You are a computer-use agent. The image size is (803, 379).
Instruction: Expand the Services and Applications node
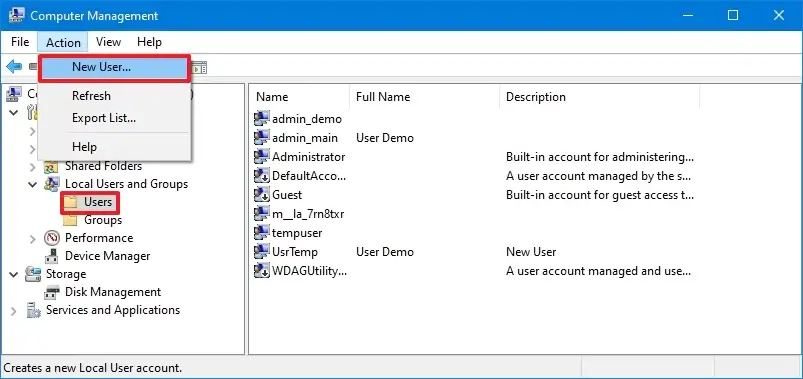14,310
